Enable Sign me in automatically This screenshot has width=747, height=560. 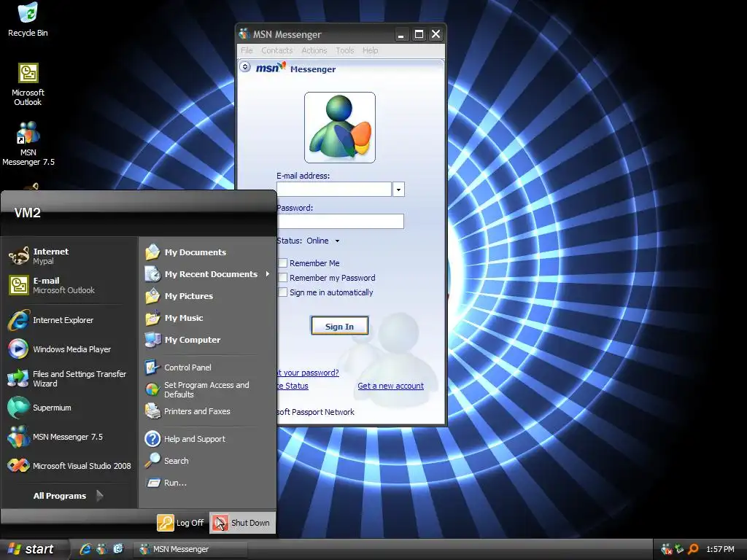[x=282, y=292]
